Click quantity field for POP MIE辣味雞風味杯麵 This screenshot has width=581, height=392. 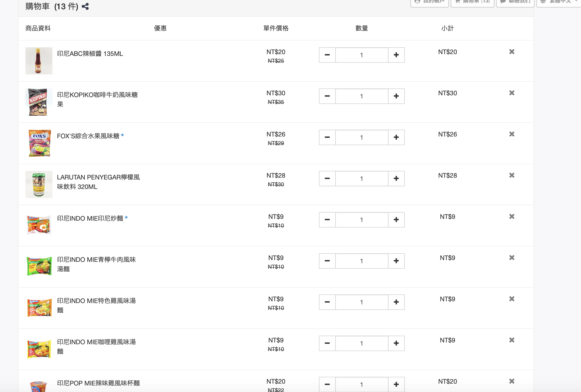(x=362, y=385)
